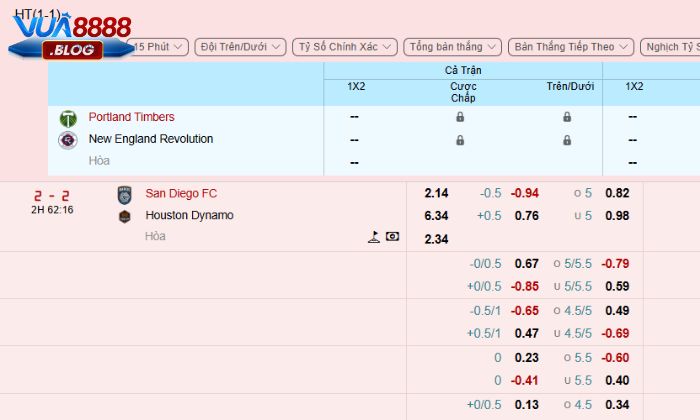Click the San Diego FC team crest
The width and height of the screenshot is (700, 420).
click(x=124, y=194)
